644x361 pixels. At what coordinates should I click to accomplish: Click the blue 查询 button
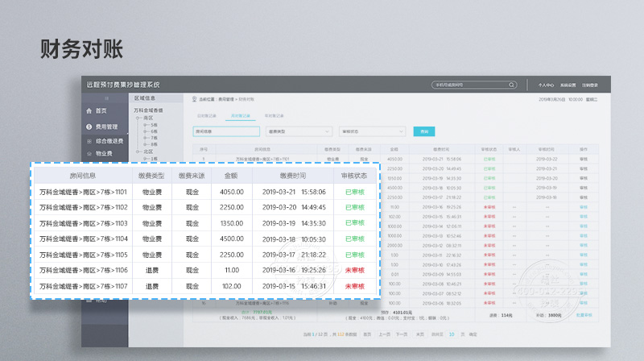[423, 131]
